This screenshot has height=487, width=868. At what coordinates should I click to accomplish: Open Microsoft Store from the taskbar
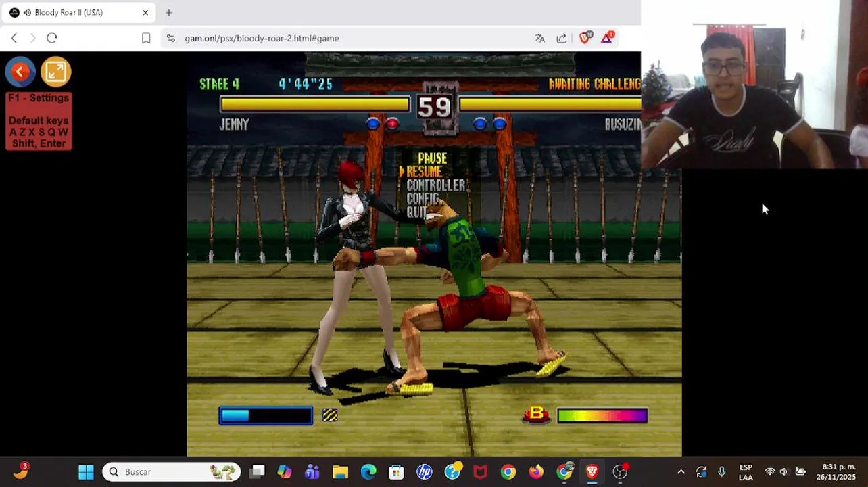click(396, 471)
